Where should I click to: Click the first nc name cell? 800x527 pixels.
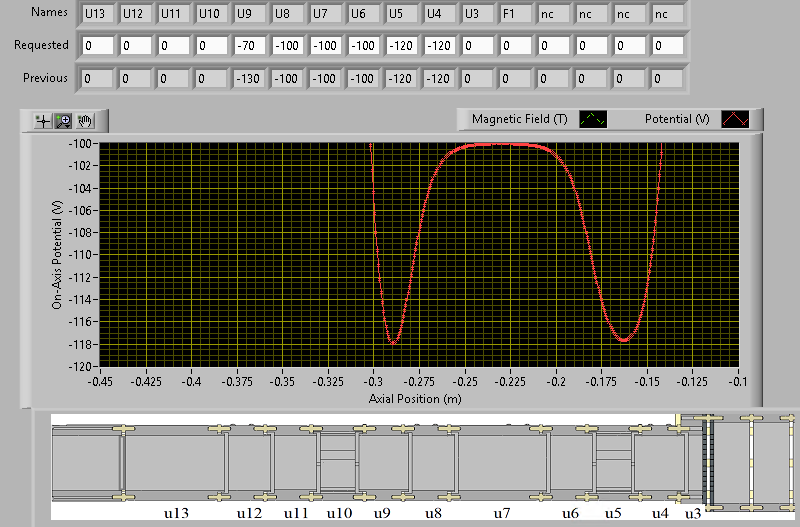coord(554,14)
